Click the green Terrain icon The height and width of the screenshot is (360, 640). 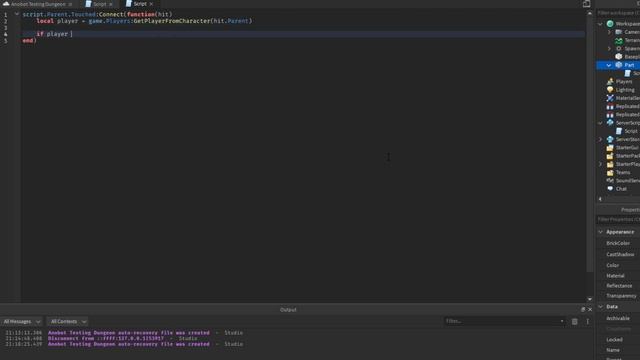619,40
